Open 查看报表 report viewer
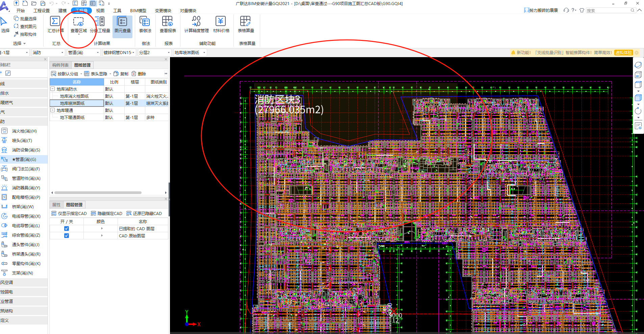 click(x=168, y=24)
